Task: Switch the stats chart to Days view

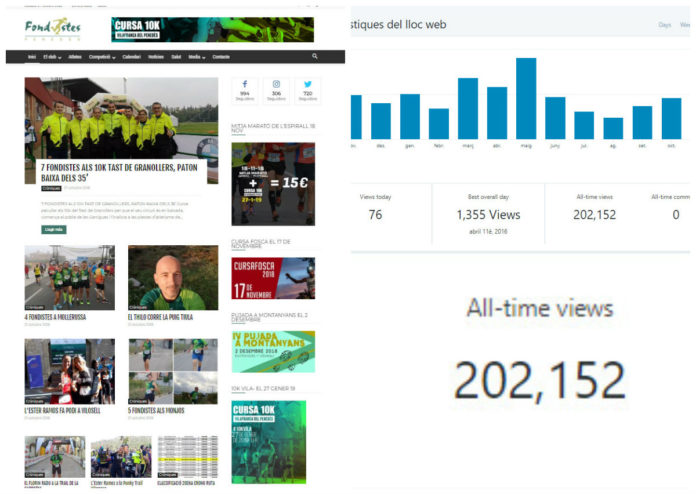Action: point(665,25)
